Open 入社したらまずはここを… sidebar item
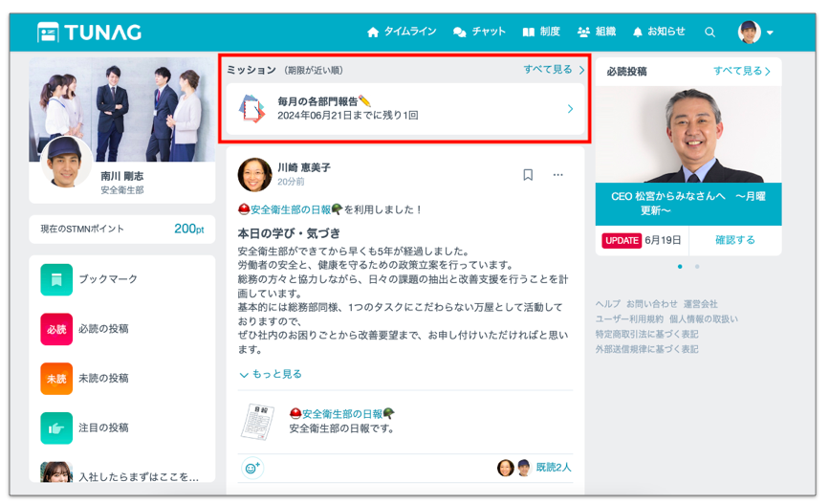 139,477
